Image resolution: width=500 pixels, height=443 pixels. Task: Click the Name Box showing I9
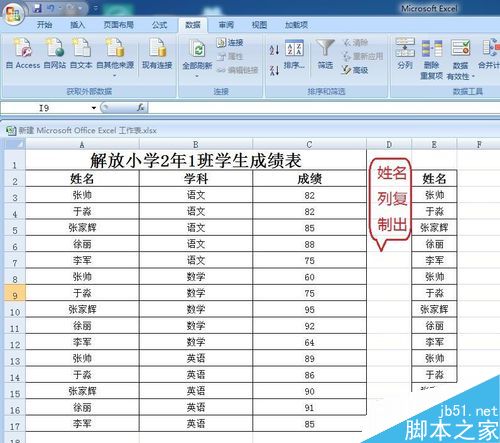[x=45, y=108]
